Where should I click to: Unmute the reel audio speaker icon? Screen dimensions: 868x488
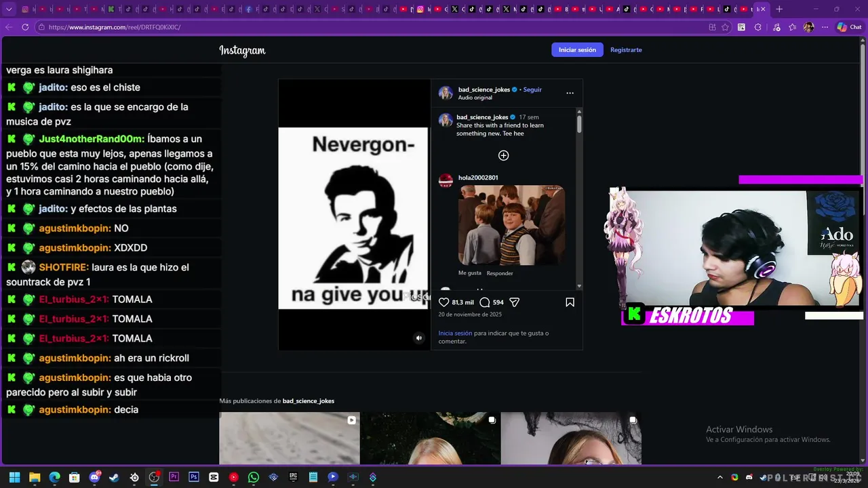coord(418,338)
